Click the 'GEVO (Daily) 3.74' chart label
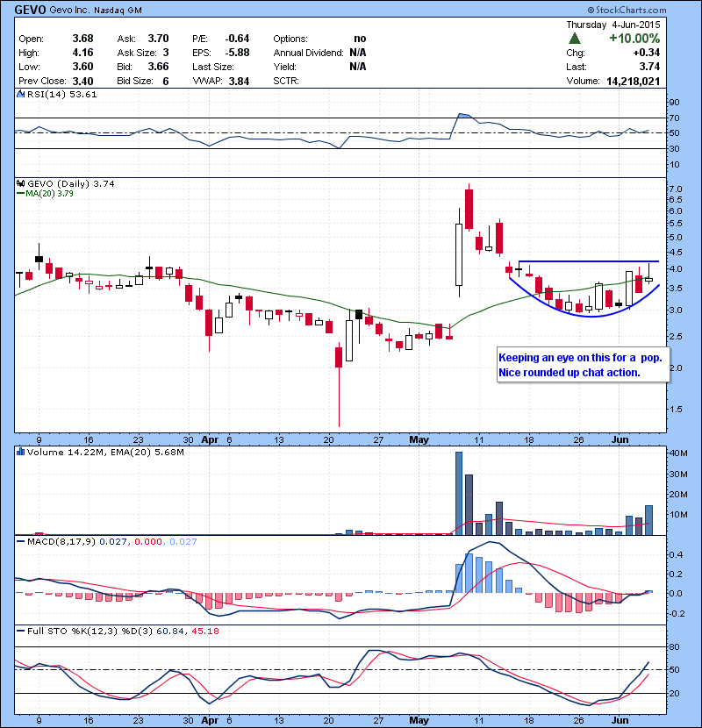 pos(70,183)
